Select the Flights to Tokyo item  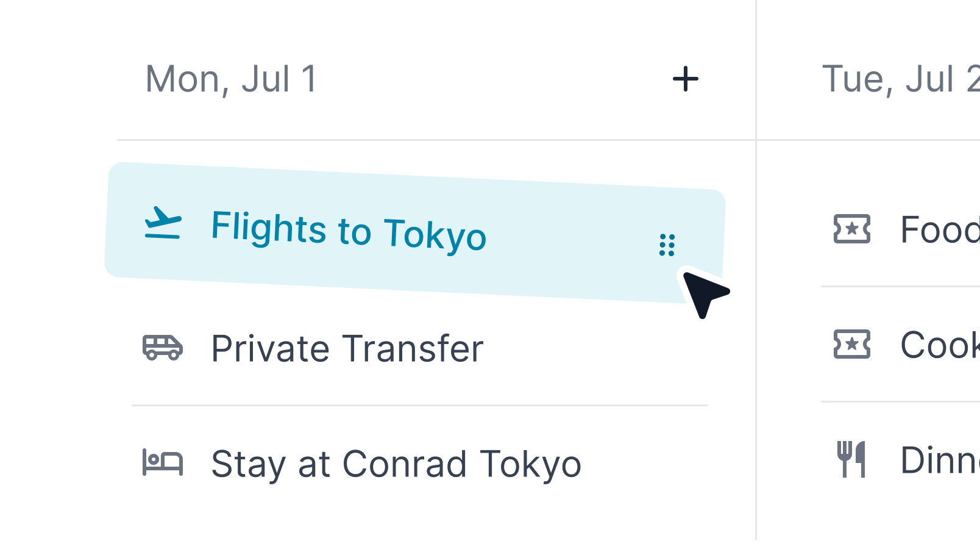pyautogui.click(x=349, y=231)
